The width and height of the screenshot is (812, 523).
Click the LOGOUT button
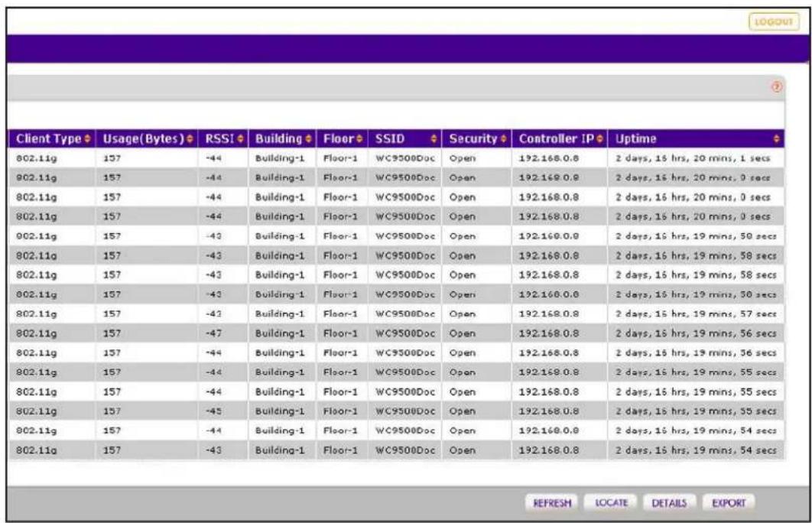tap(774, 21)
